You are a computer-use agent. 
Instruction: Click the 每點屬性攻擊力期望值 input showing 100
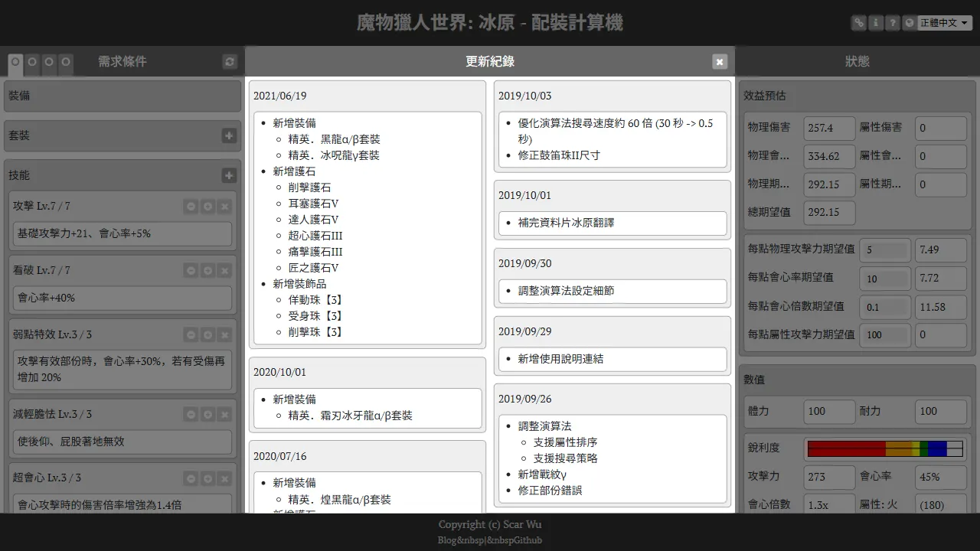coord(885,334)
